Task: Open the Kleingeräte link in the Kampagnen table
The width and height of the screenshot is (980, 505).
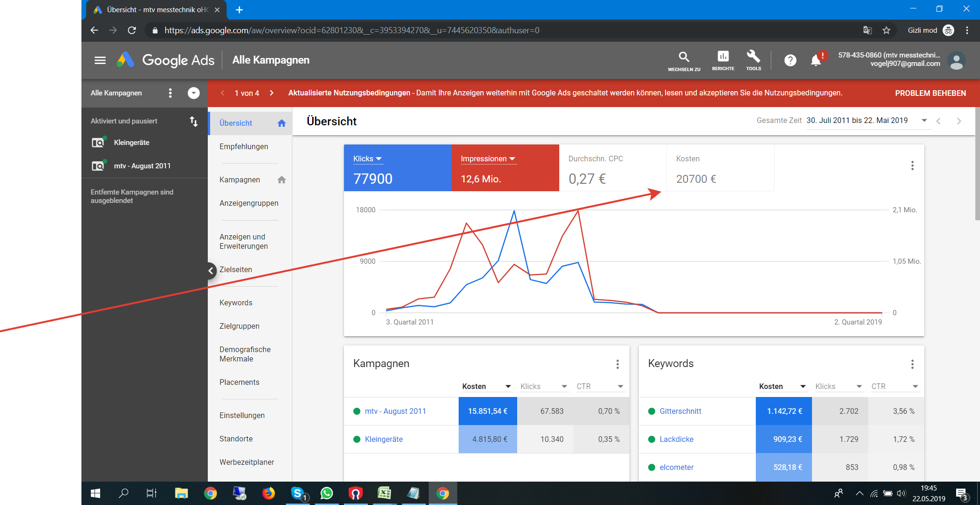Action: 384,440
